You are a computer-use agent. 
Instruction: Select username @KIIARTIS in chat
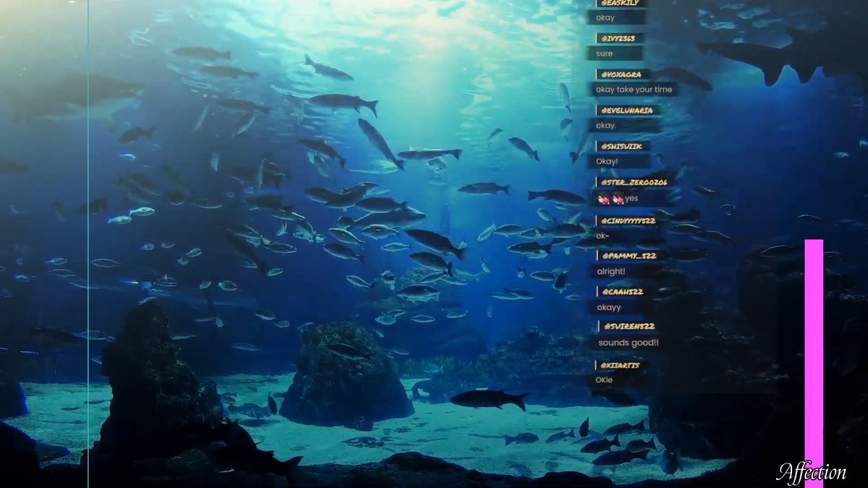point(621,365)
